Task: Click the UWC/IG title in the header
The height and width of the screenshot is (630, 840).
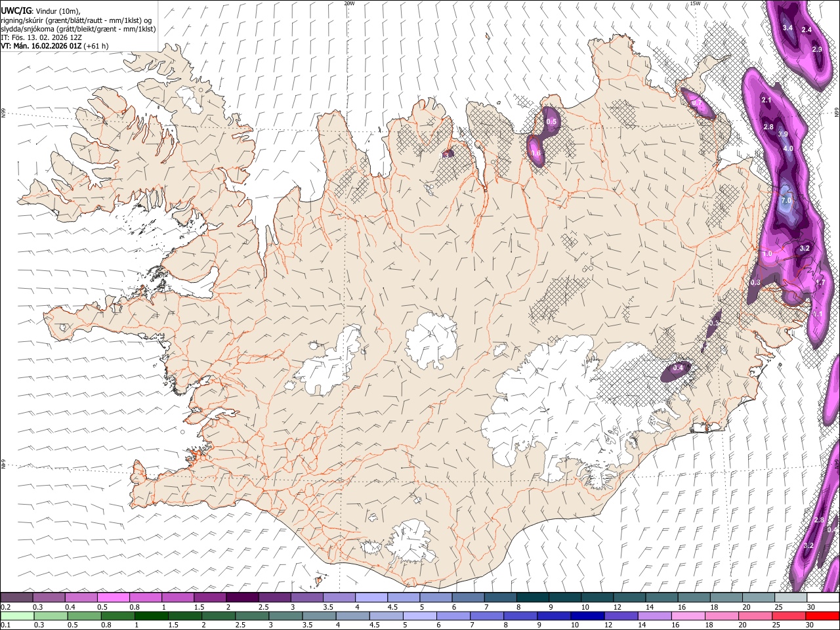Action: coord(16,11)
